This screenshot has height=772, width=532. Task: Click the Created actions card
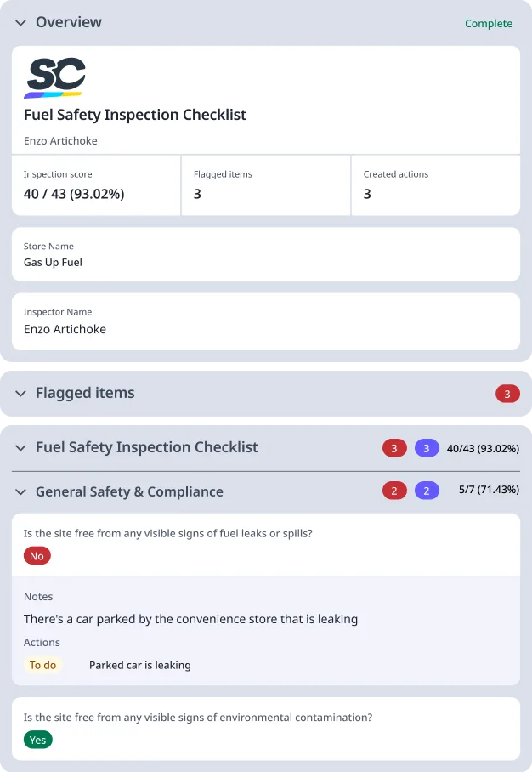pyautogui.click(x=435, y=185)
